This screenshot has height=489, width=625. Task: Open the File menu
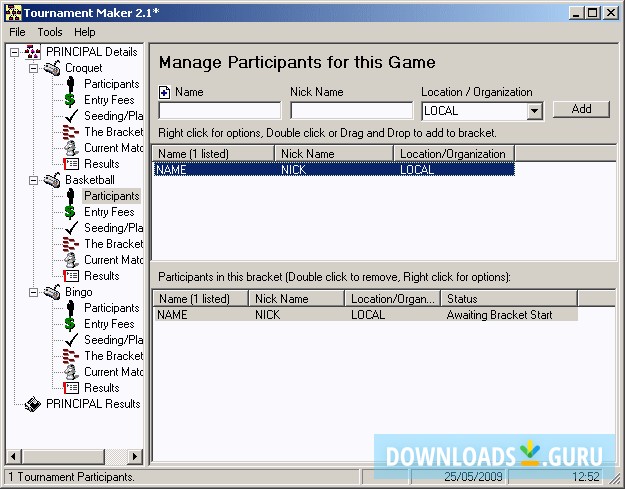17,32
